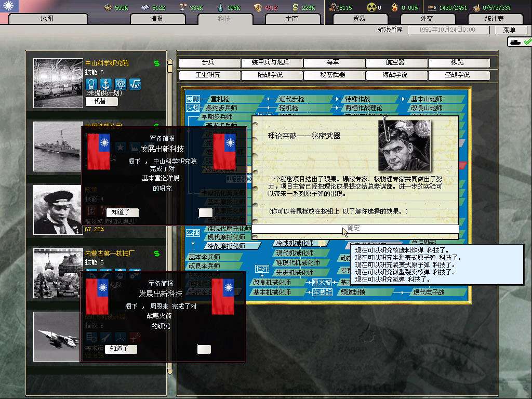Click the research team list scrollbar up arrow
The image size is (532, 399).
[x=170, y=62]
